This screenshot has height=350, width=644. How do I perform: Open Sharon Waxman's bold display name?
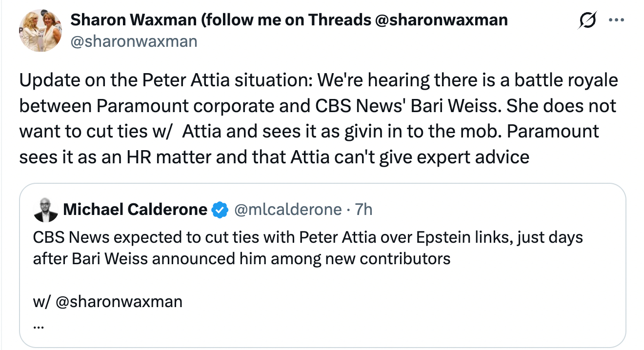[289, 20]
